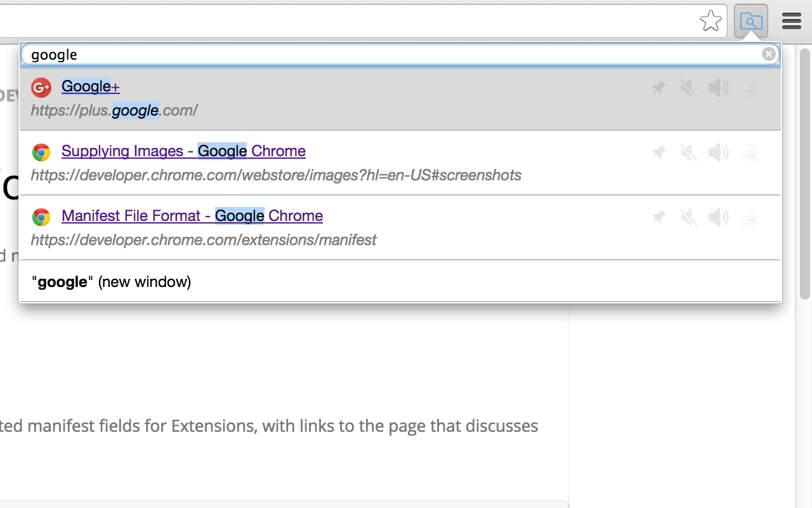Mute the Google+ tab
The image size is (812, 508).
(688, 88)
